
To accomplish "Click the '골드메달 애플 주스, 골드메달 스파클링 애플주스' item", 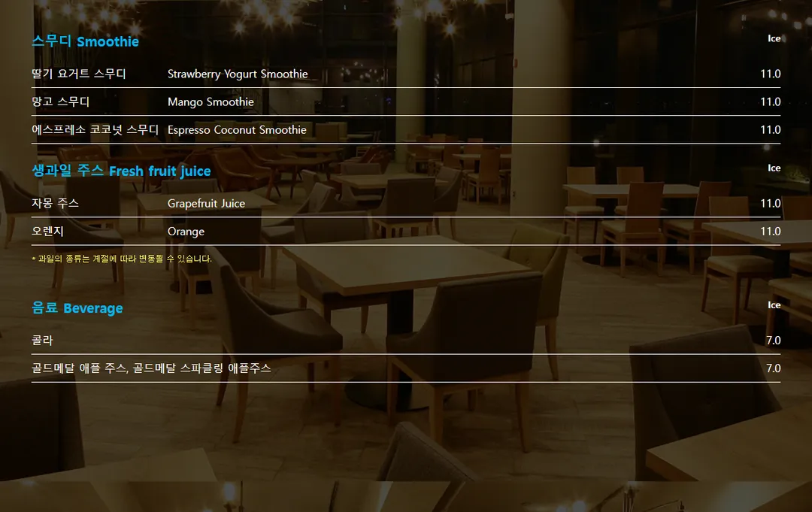I will click(x=151, y=368).
